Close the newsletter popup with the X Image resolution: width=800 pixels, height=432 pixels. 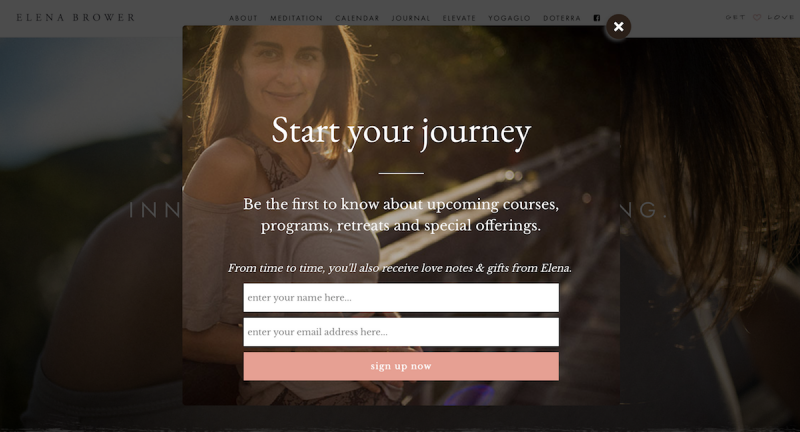click(618, 27)
